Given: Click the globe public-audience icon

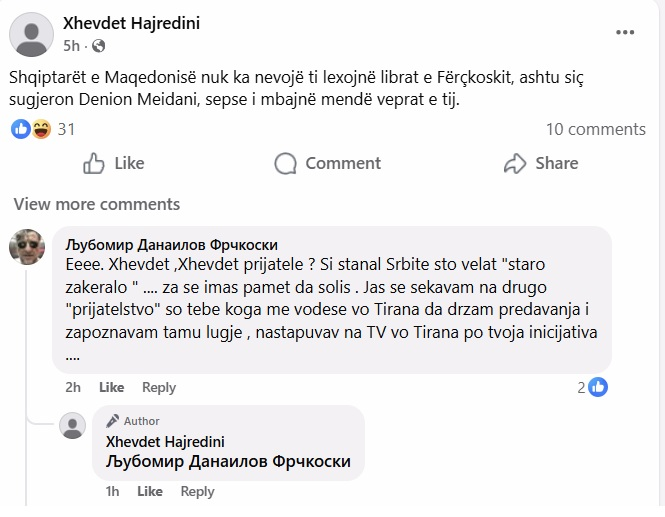Looking at the screenshot, I should 98,46.
